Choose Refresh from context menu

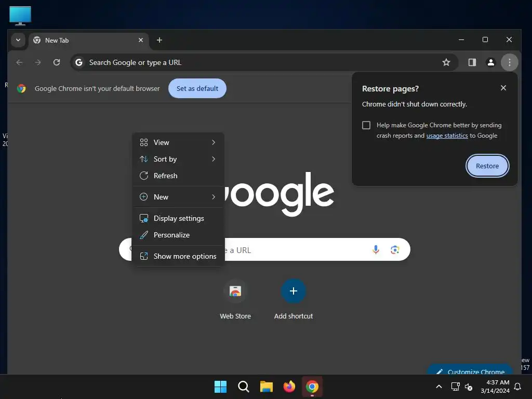178,176
